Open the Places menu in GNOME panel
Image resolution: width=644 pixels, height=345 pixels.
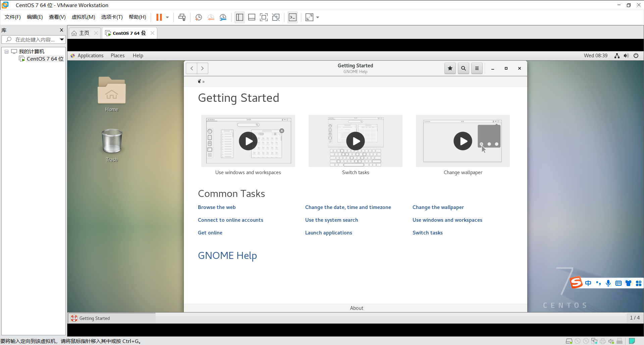117,56
